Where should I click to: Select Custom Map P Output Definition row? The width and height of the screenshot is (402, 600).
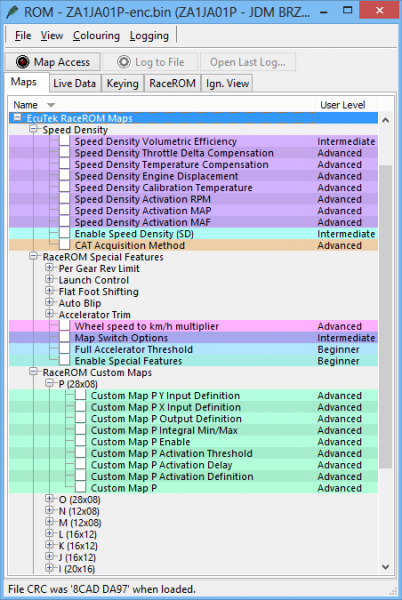pos(194,419)
